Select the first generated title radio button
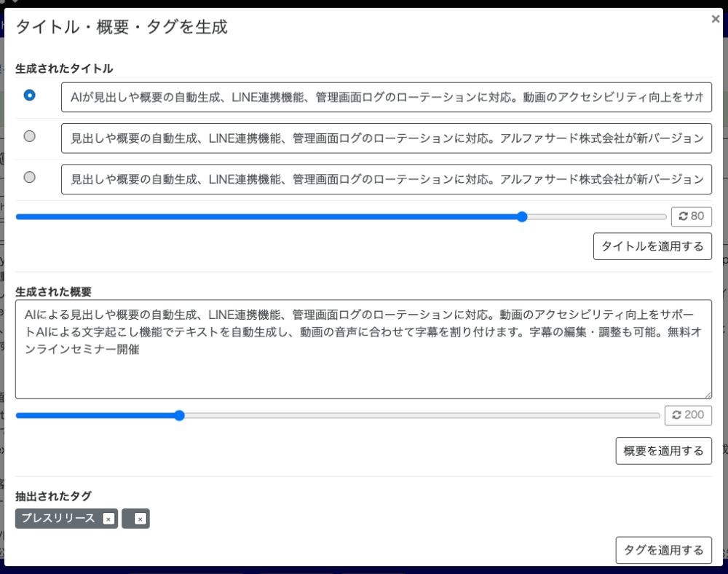The image size is (728, 574). pos(29,95)
